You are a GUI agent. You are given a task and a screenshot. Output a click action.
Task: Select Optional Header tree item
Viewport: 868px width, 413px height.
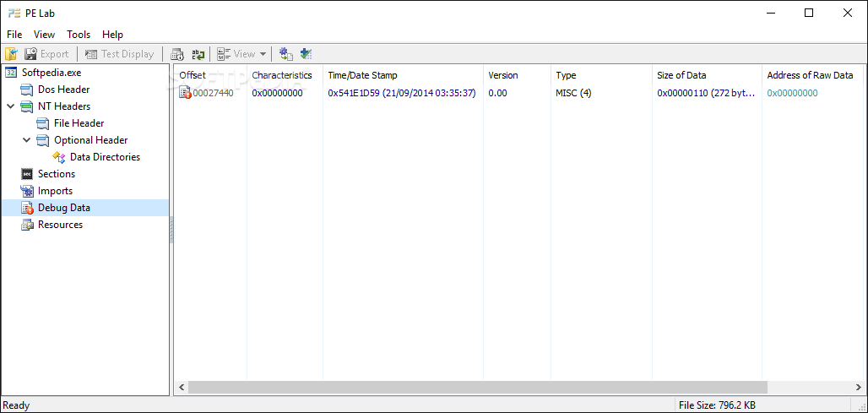pos(91,140)
